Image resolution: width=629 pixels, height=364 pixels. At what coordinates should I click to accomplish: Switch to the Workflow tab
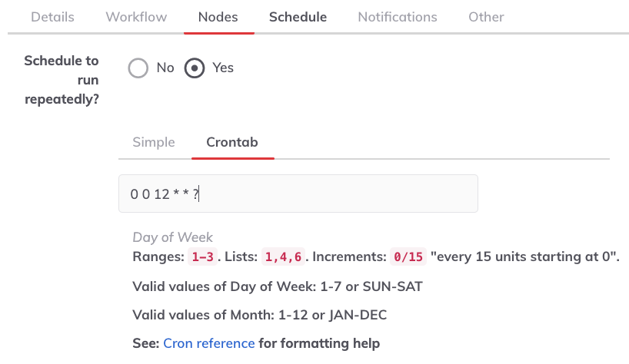click(x=136, y=17)
